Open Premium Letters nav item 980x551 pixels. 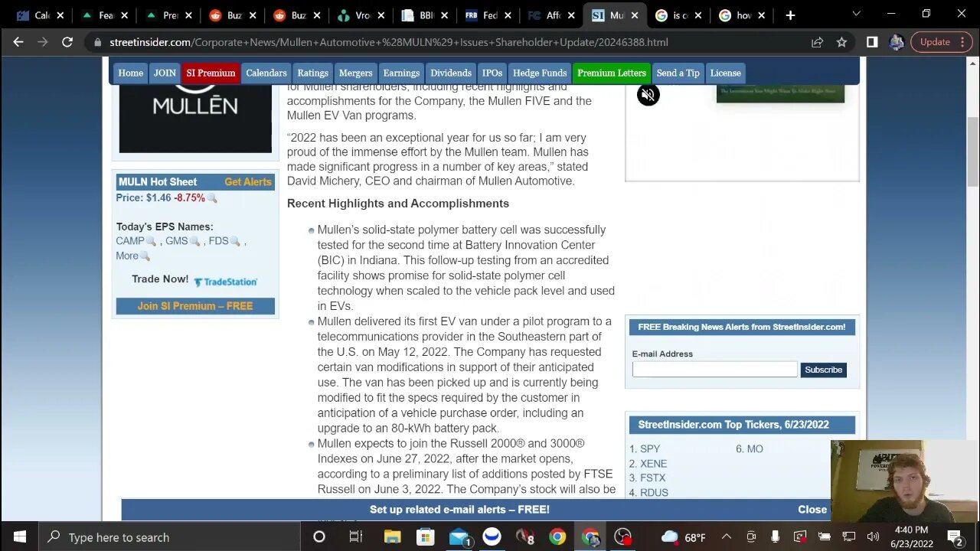pyautogui.click(x=612, y=73)
